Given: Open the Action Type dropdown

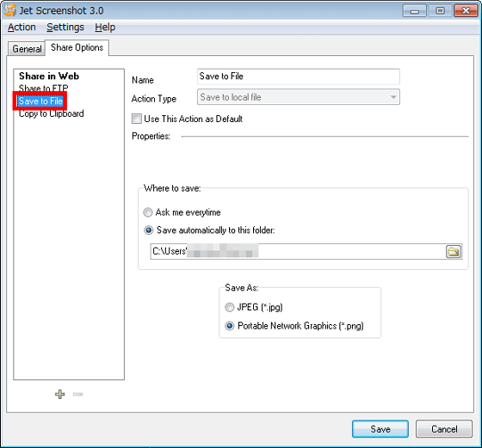Looking at the screenshot, I should (298, 97).
